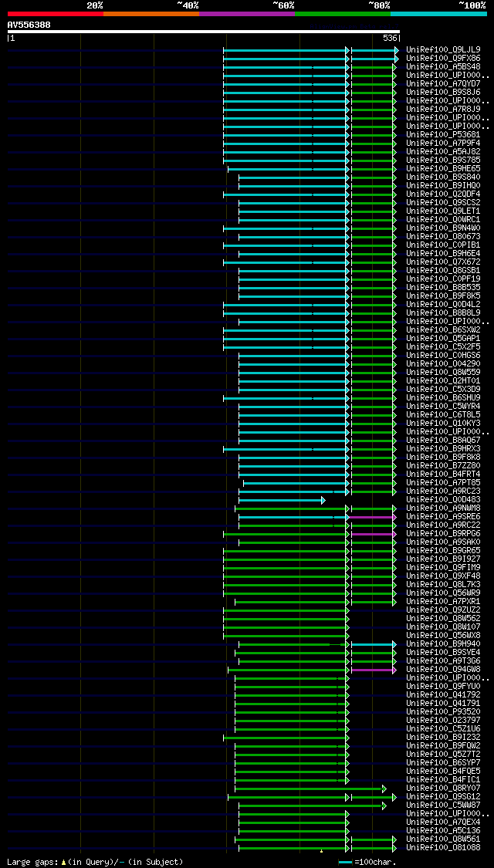The width and height of the screenshot is (494, 868).
Task: Select hit UniRef100_B9S840
Action: 443,177
